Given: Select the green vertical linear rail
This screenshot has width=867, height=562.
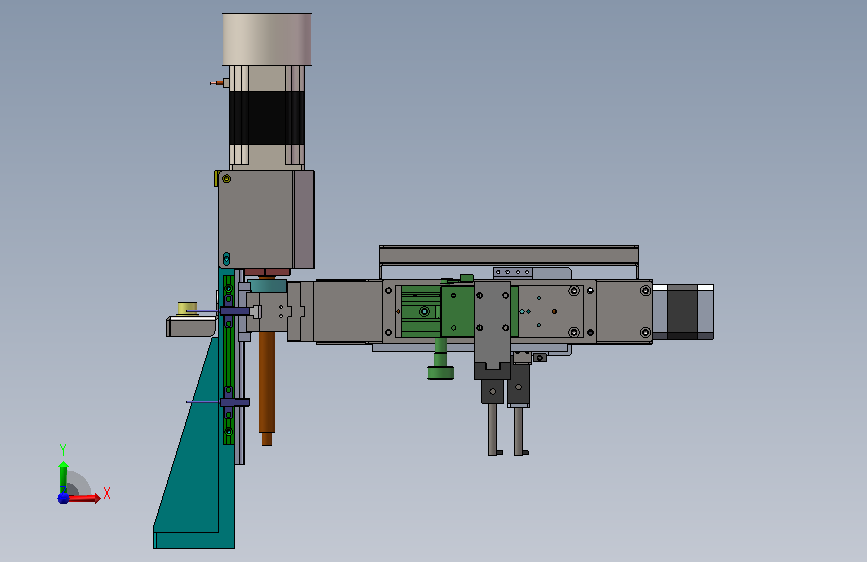Looking at the screenshot, I should (x=228, y=360).
